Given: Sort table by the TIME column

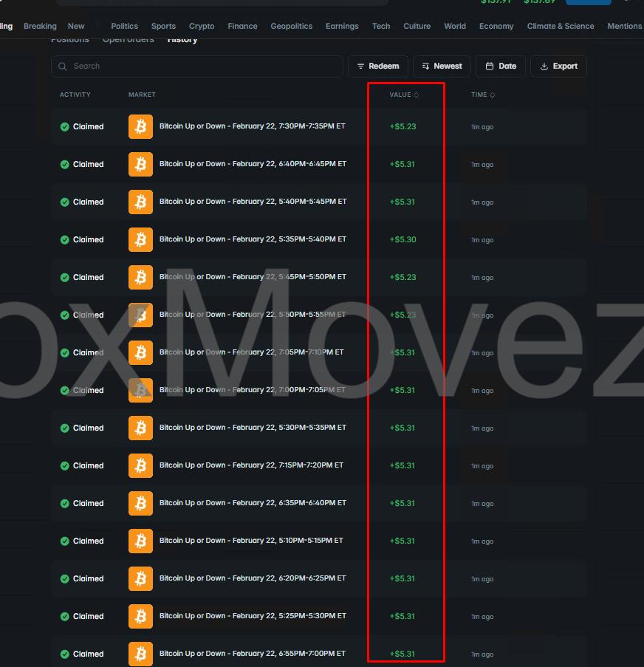Looking at the screenshot, I should (483, 95).
